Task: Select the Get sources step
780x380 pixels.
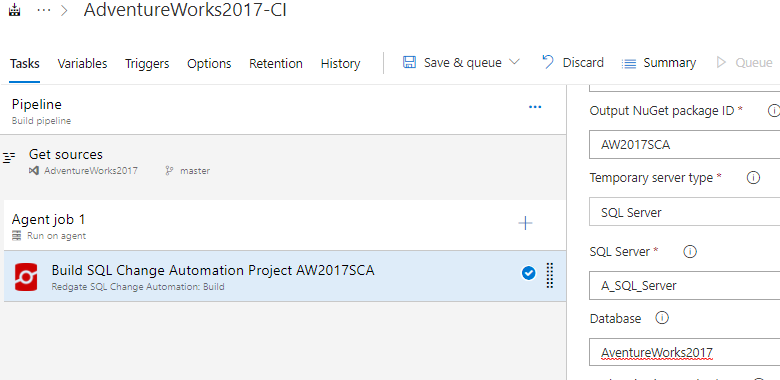Action: coord(283,162)
